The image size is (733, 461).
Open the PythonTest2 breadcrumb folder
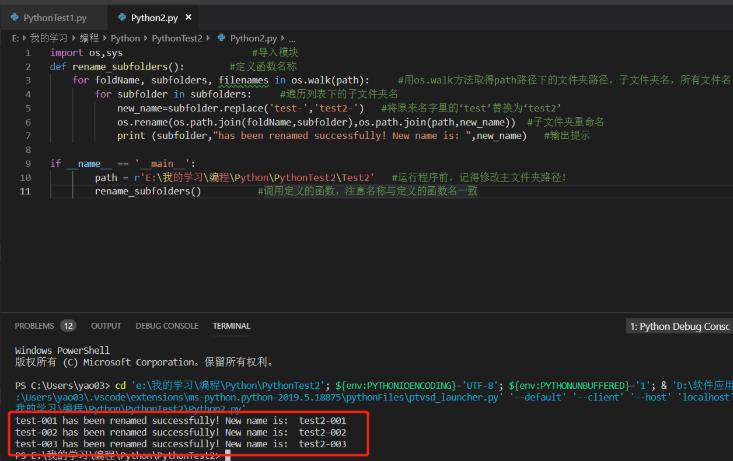177,38
